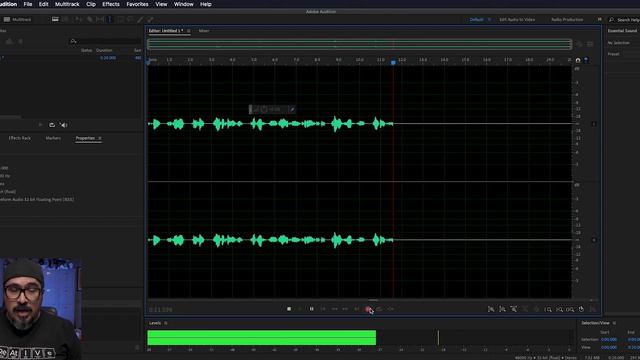Click the Fast Forward transport button
The height and width of the screenshot is (360, 640).
click(x=345, y=309)
